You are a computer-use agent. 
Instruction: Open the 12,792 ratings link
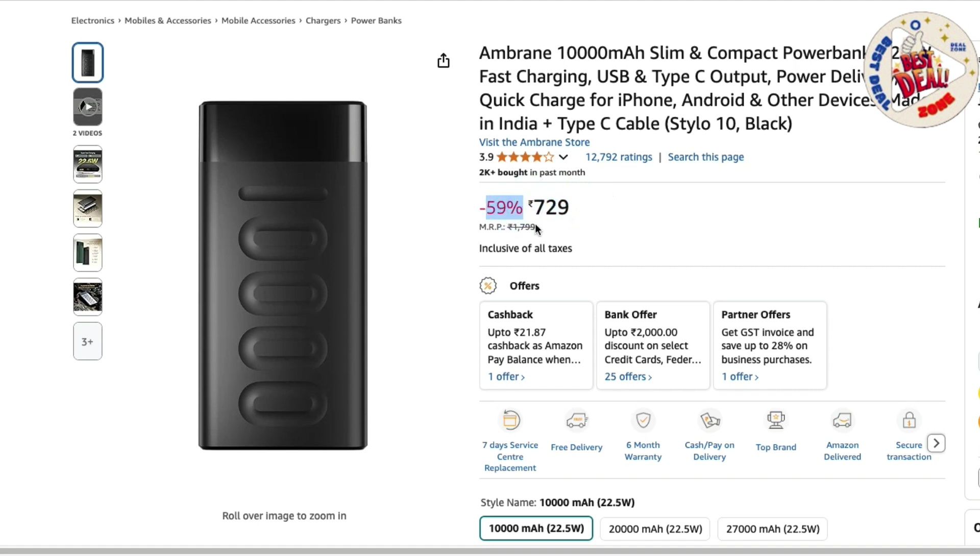(619, 157)
